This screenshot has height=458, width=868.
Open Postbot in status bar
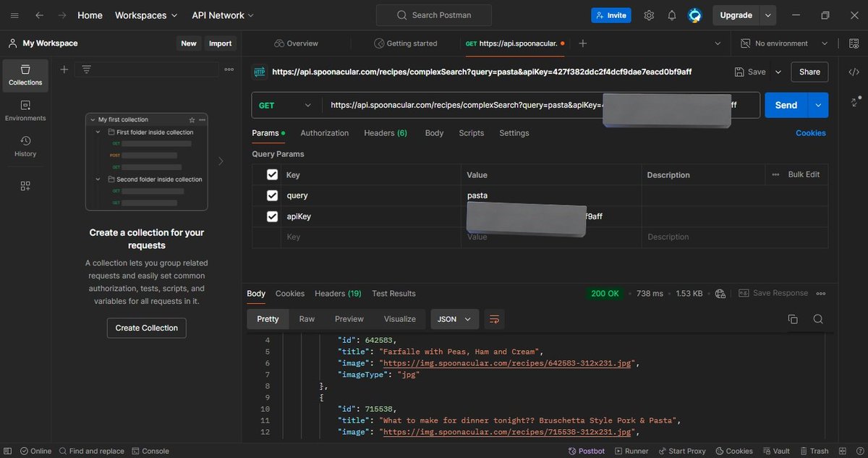tap(587, 451)
